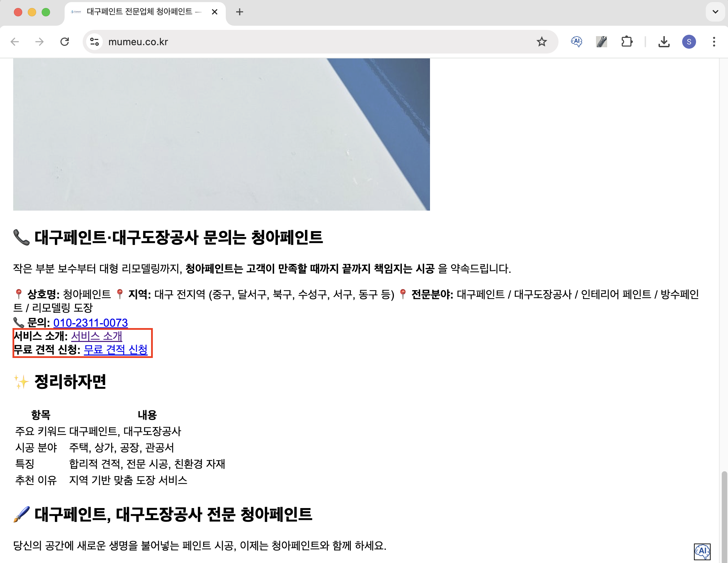Click the browser back arrow
The image size is (728, 563).
pos(15,42)
